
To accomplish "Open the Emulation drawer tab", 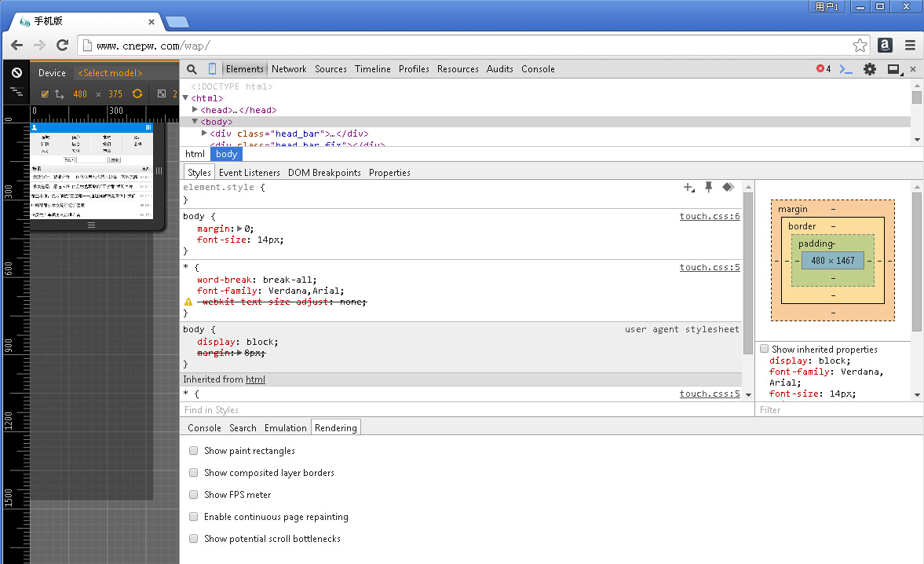I will tap(285, 428).
